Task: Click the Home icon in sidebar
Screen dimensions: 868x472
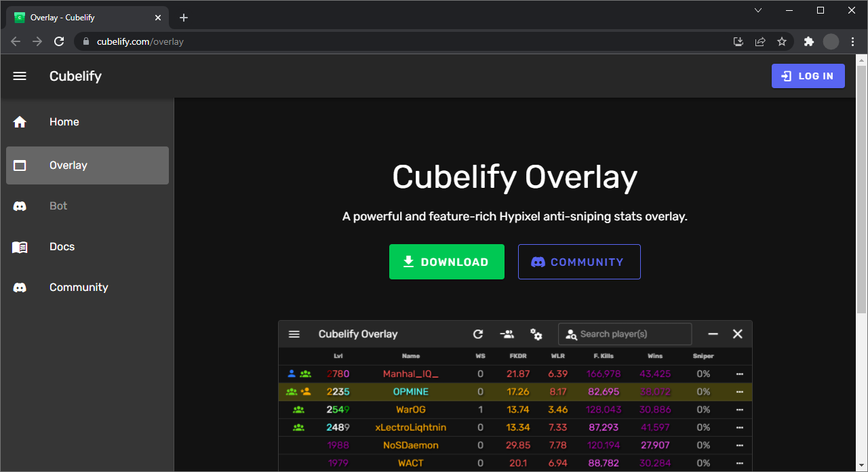Action: tap(20, 122)
